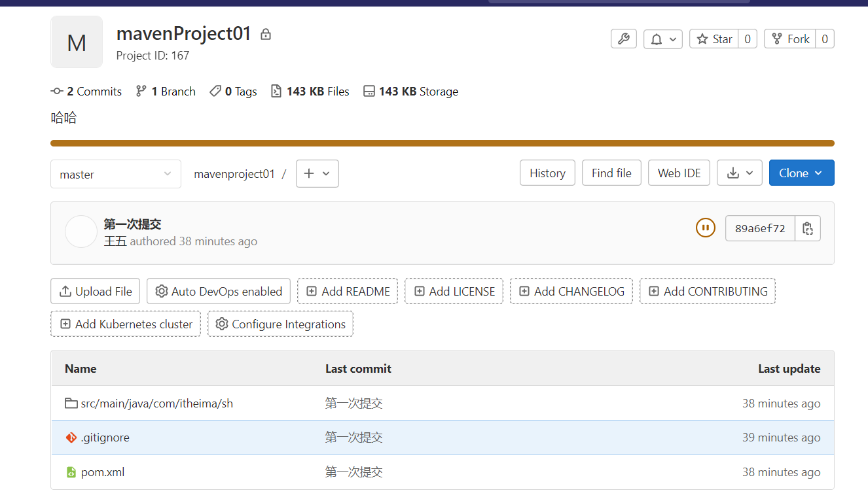
Task: Click the Find file button
Action: click(611, 173)
